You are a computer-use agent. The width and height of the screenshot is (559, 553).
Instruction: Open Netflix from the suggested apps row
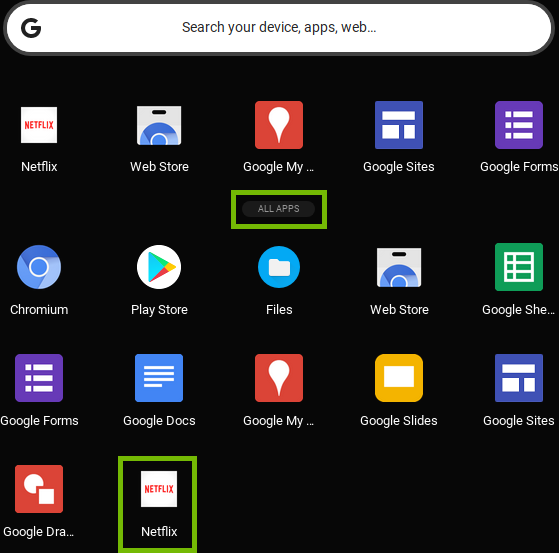39,125
